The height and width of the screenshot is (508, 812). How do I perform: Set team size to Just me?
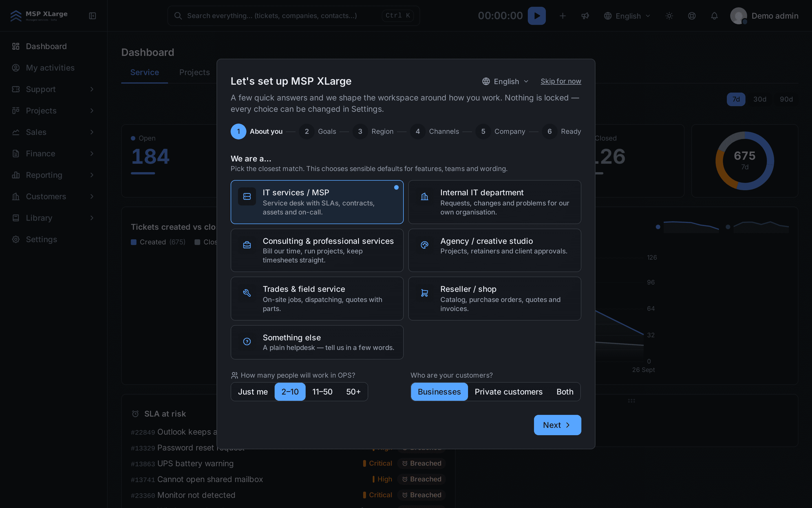[253, 392]
